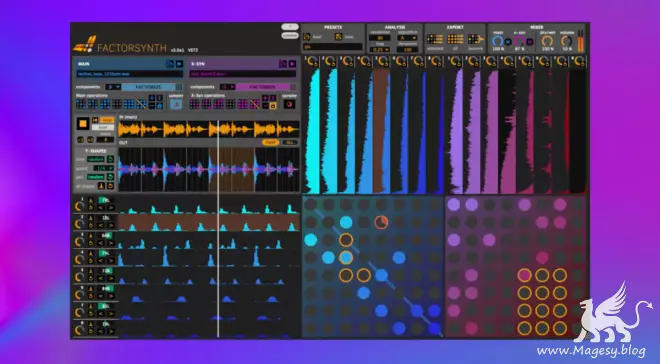Toggle the host sync button

[103, 127]
